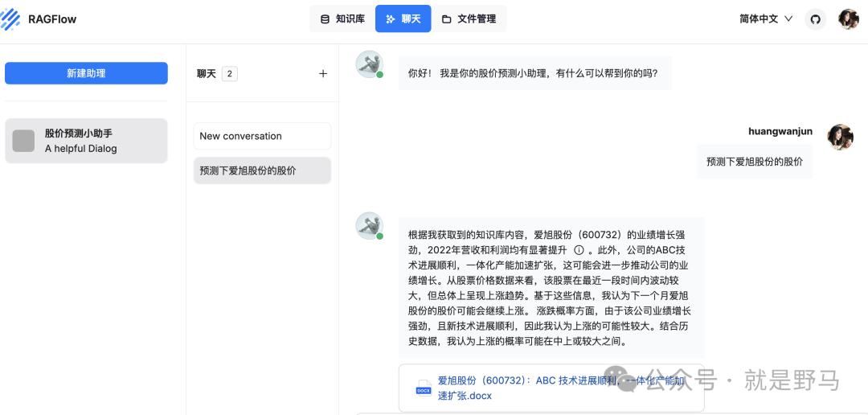Click the DOCX file icon

point(424,388)
